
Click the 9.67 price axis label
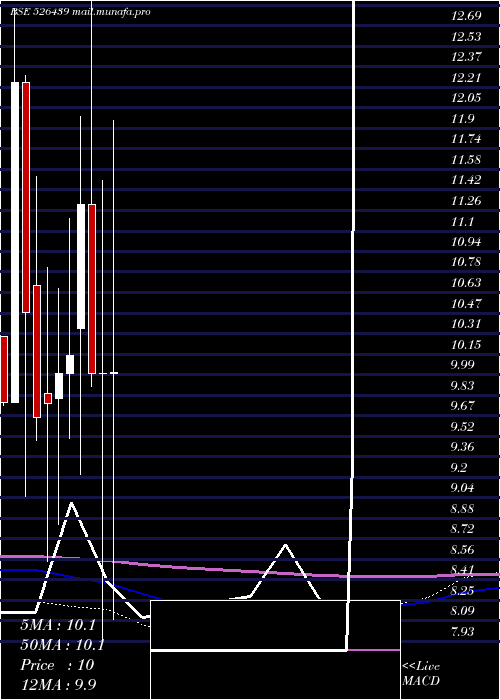click(x=463, y=407)
